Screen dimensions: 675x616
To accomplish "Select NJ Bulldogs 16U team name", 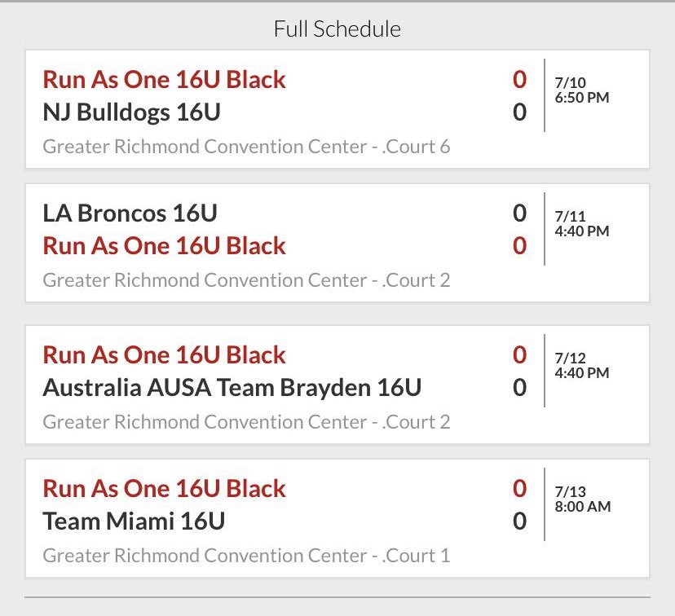I will pyautogui.click(x=132, y=112).
